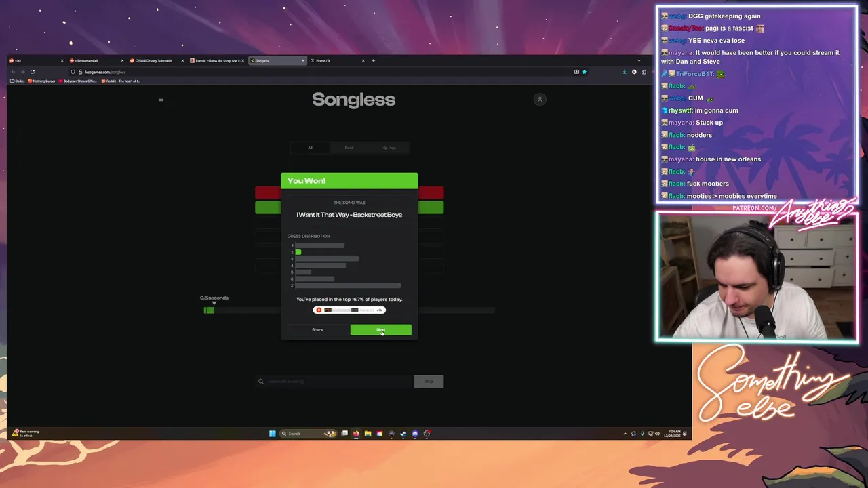868x488 pixels.
Task: Open the rain warning weather widget
Action: pyautogui.click(x=26, y=434)
